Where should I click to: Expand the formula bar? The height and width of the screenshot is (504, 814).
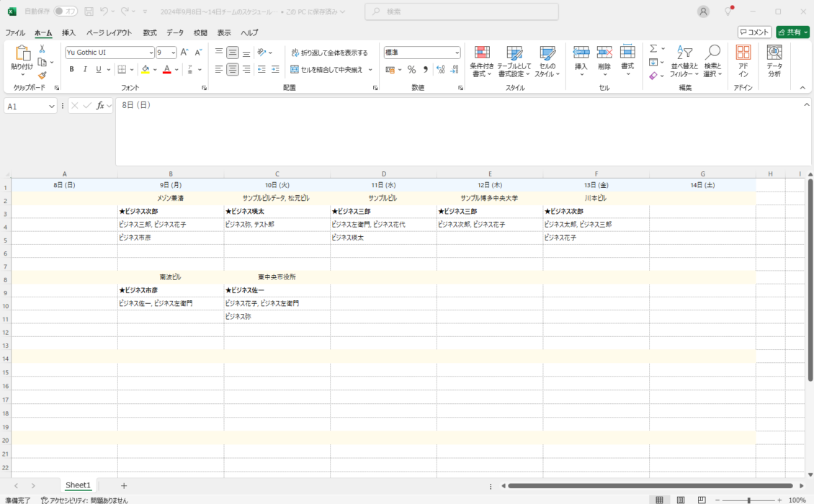click(807, 105)
